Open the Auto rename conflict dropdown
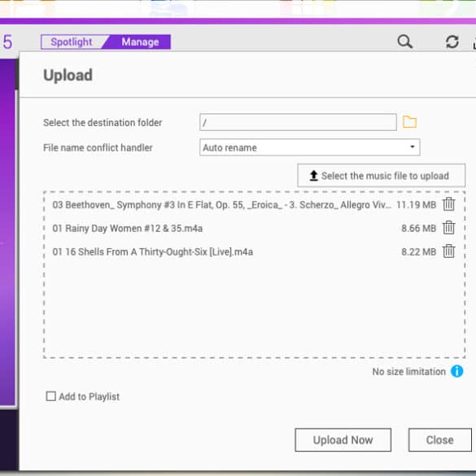Image resolution: width=476 pixels, height=476 pixels. 310,147
